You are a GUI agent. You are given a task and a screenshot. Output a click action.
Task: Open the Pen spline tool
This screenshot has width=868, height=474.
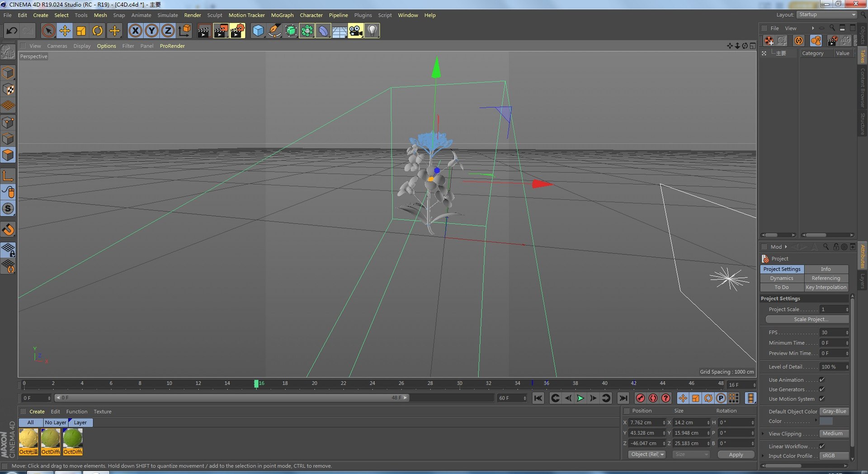click(274, 31)
